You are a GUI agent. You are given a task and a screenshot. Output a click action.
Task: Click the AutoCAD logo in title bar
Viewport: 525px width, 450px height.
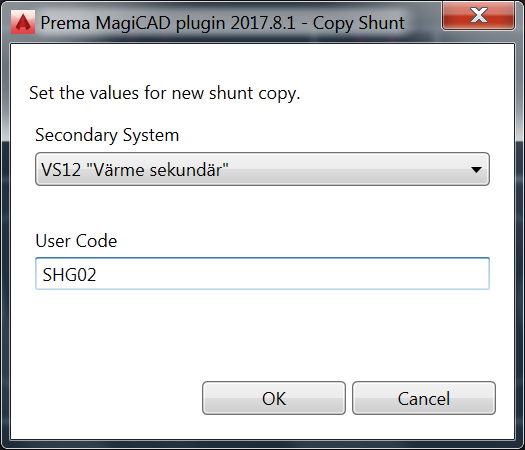[x=23, y=22]
